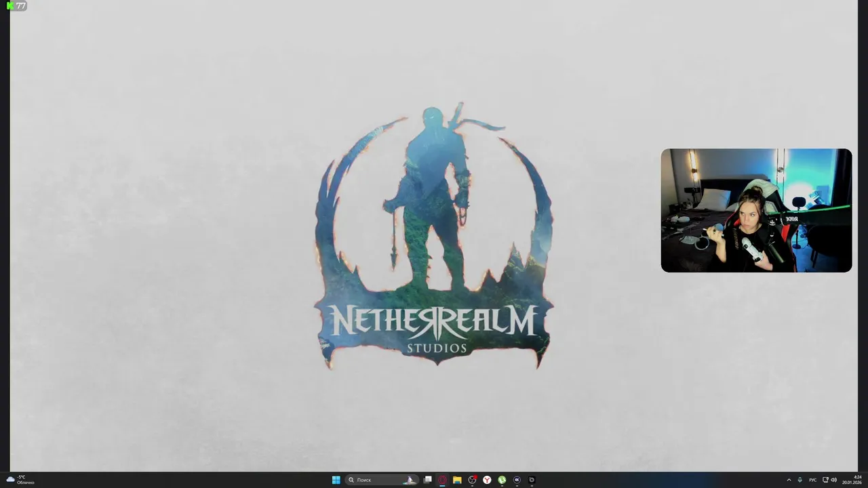Open the weather widget showing -5°C

[x=20, y=480]
